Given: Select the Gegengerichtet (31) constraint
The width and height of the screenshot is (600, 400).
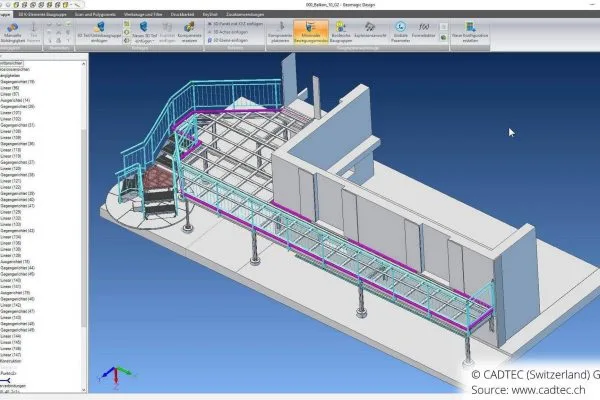Looking at the screenshot, I should pos(18,125).
